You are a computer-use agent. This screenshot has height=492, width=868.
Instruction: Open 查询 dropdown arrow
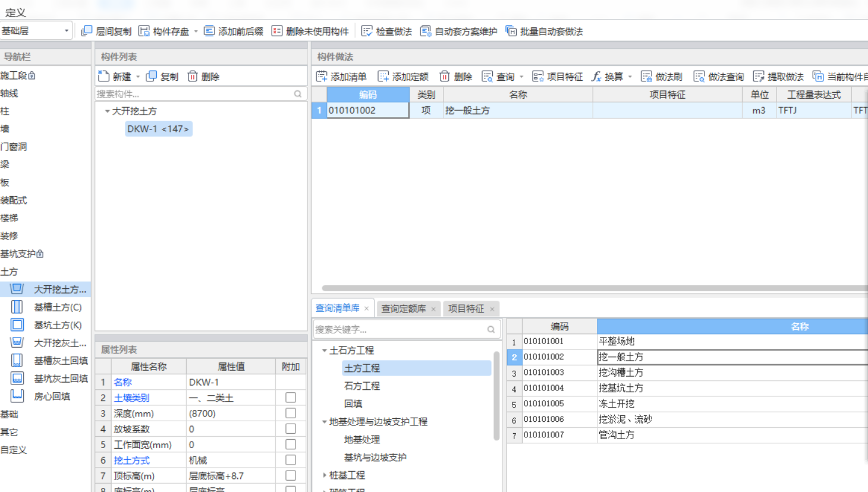tap(521, 77)
